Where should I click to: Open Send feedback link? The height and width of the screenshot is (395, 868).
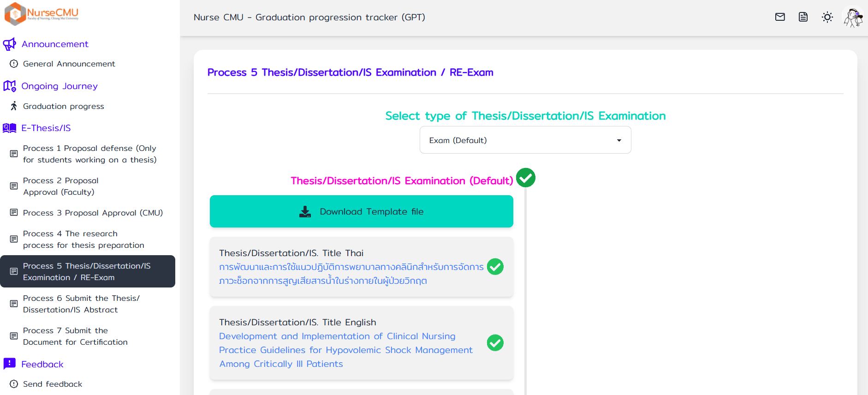[x=53, y=384]
